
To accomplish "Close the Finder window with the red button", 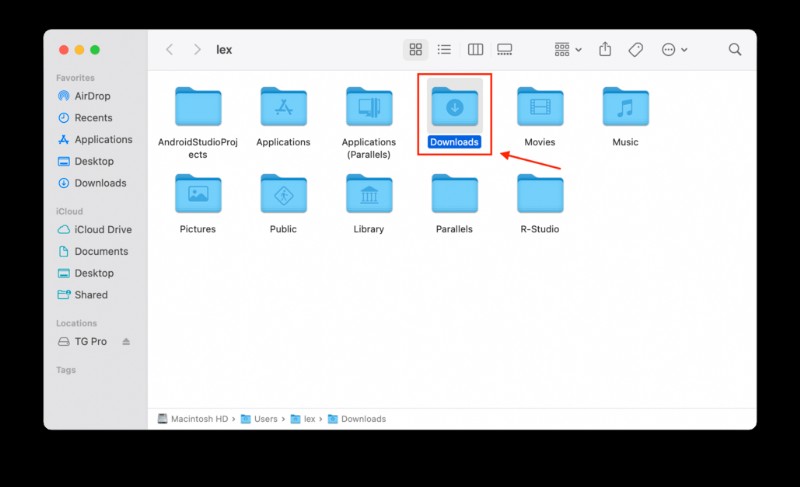I will 64,49.
